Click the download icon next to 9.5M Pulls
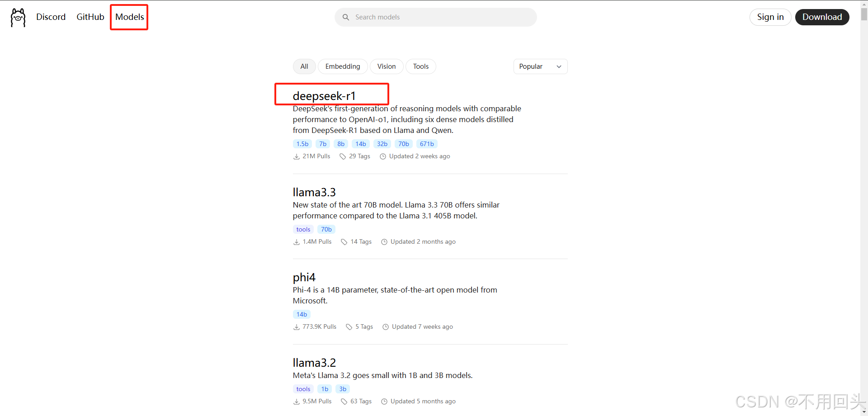Image resolution: width=868 pixels, height=416 pixels. tap(297, 402)
